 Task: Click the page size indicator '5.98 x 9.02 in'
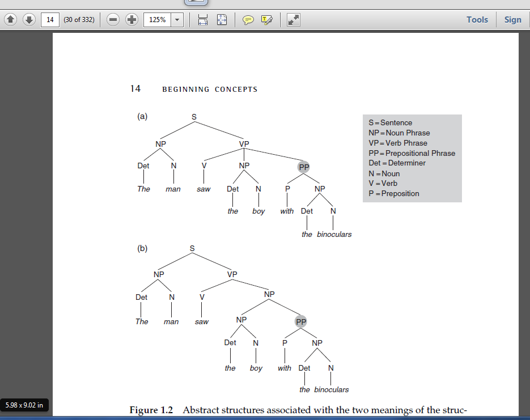[24, 405]
